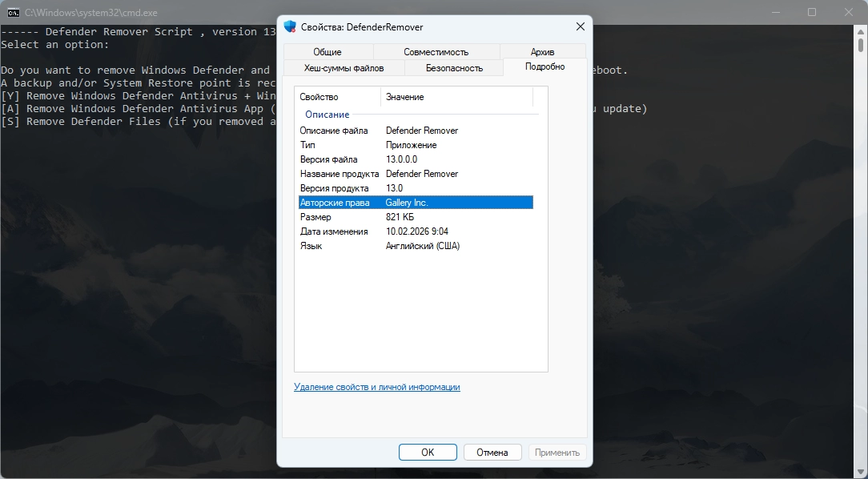Screen dimensions: 868x479
Task: Click the [S] Remove Defender Files line
Action: click(x=139, y=121)
